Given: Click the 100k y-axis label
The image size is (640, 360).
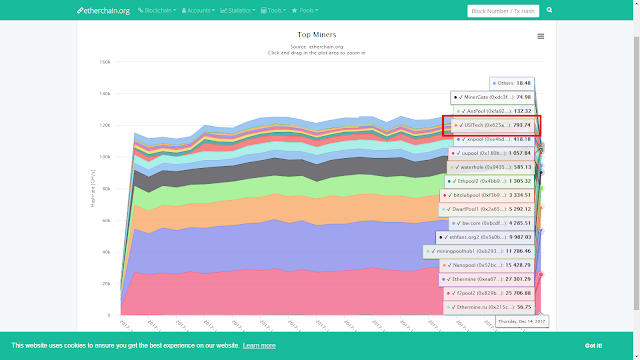Looking at the screenshot, I should (x=105, y=157).
